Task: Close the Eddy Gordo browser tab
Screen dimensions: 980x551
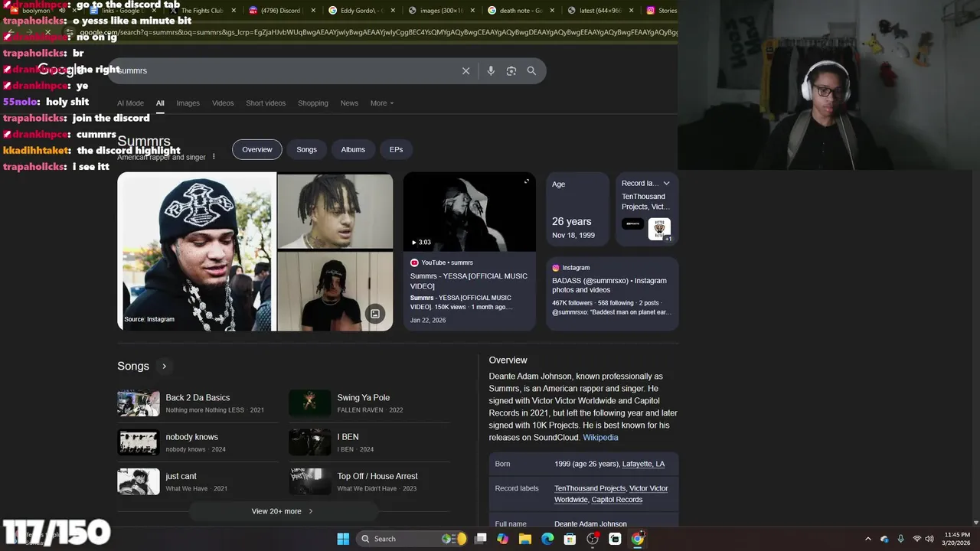Action: coord(393,11)
